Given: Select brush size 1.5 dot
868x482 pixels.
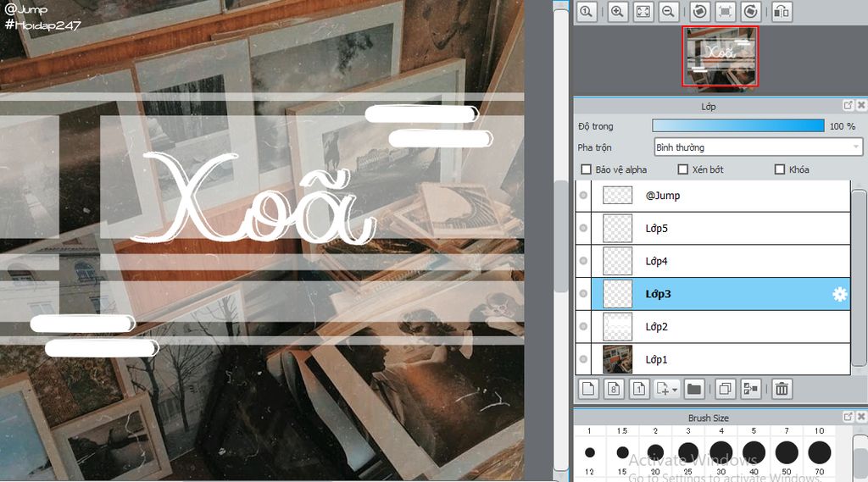Looking at the screenshot, I should coord(622,452).
